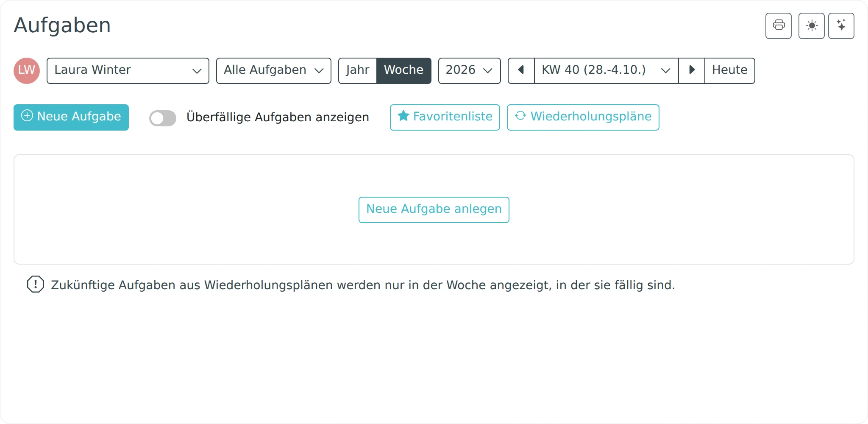This screenshot has height=424, width=868.
Task: Go to next week arrow
Action: (x=692, y=71)
